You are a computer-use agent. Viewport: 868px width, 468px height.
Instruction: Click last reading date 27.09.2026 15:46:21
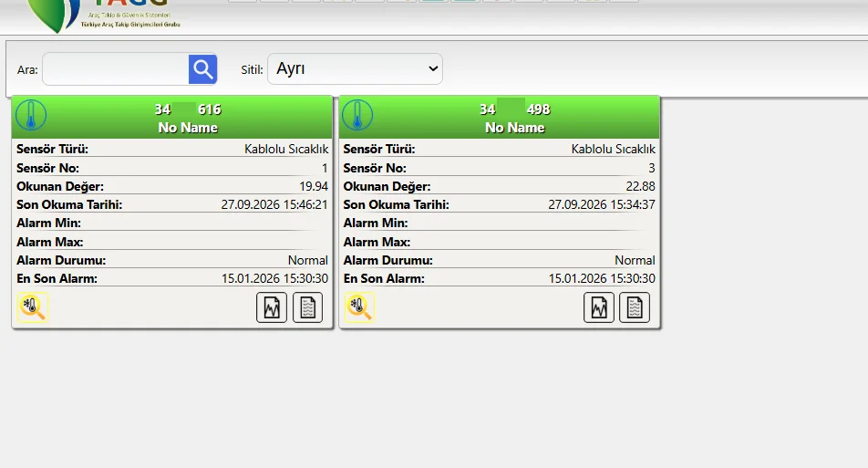click(274, 204)
